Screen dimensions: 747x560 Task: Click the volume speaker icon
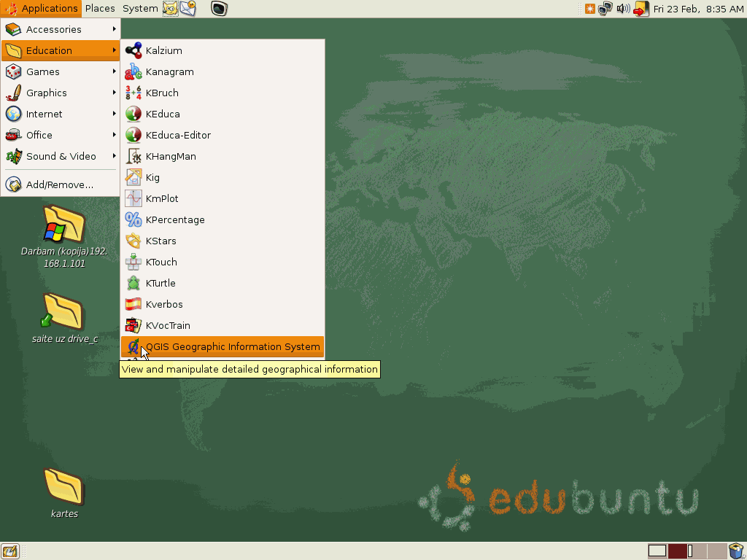point(623,9)
